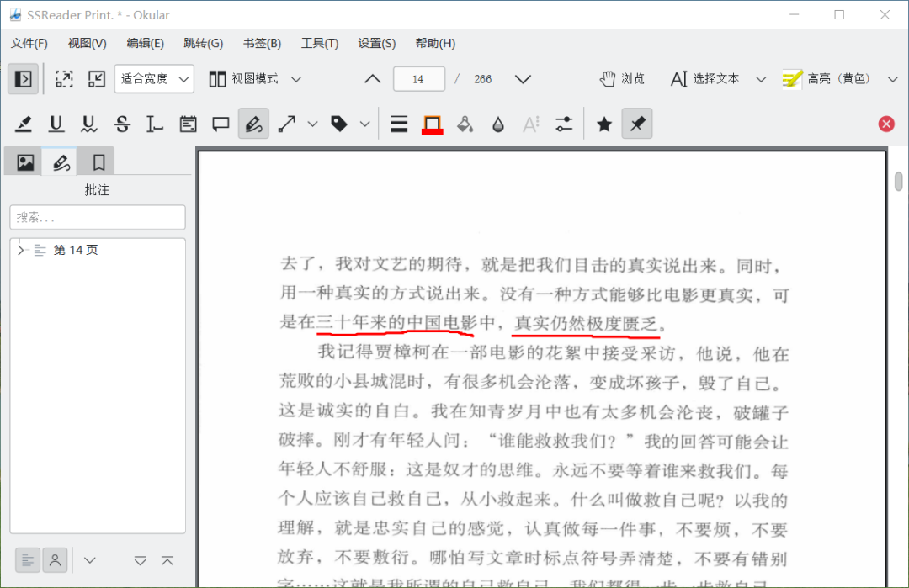Toggle the sidebar panel button

point(24,79)
